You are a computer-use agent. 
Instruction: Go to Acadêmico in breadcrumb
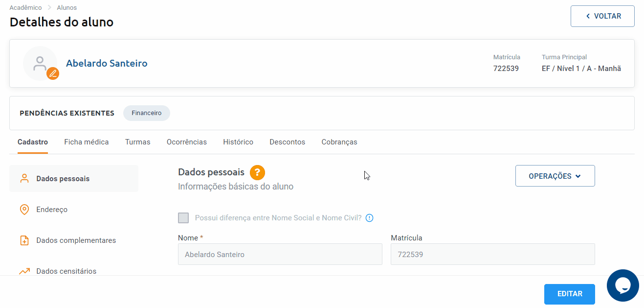26,7
